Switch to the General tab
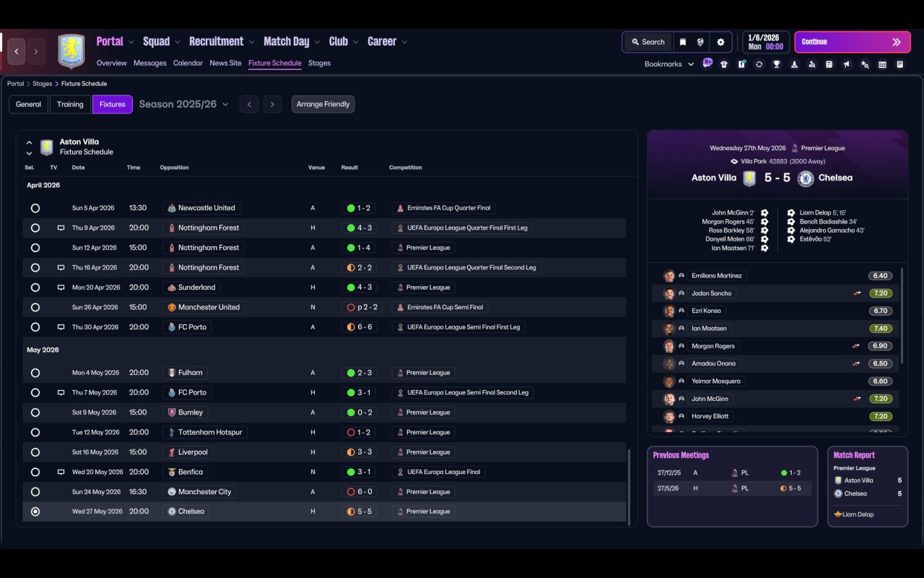The image size is (924, 578). click(29, 104)
